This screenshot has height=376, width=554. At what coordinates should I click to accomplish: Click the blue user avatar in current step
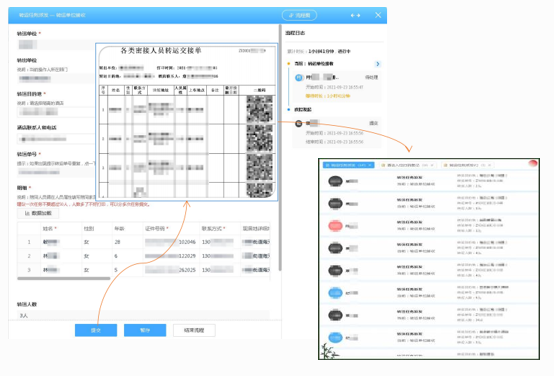tap(299, 77)
